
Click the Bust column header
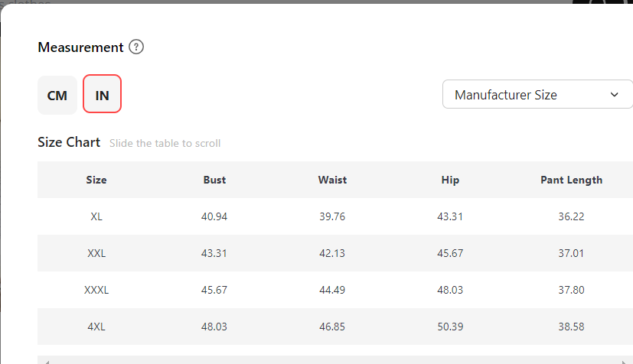point(214,180)
